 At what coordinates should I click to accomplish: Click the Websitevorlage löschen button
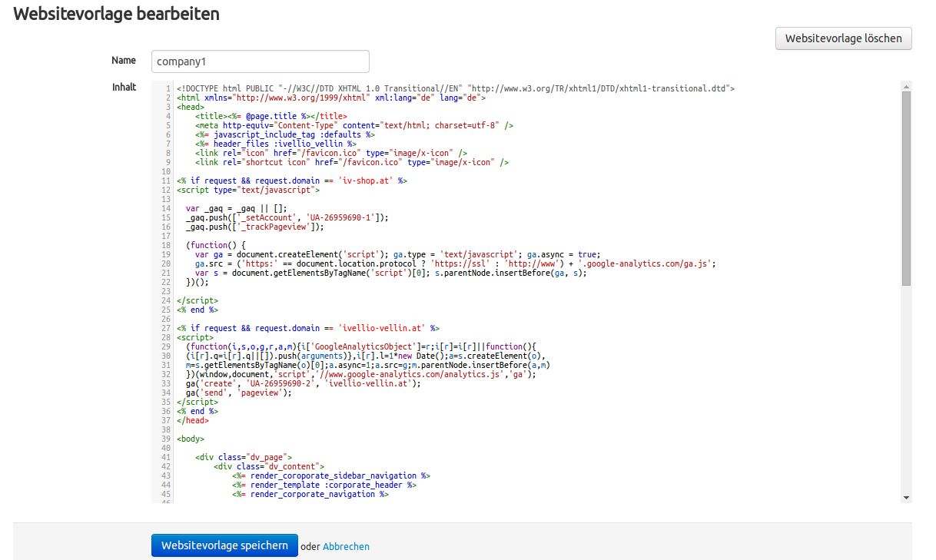(843, 38)
